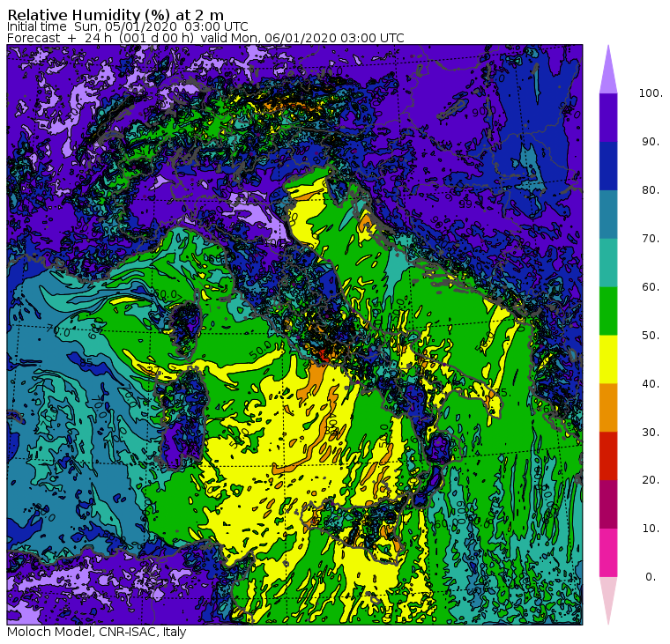Viewport: 670px width, 644px height.
Task: Click the small red dry spot on central Italy
Action: click(324, 354)
